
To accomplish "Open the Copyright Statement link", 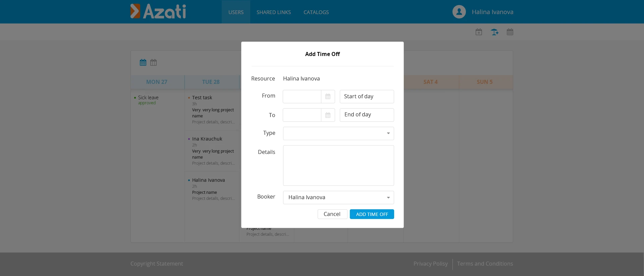I will point(157,264).
